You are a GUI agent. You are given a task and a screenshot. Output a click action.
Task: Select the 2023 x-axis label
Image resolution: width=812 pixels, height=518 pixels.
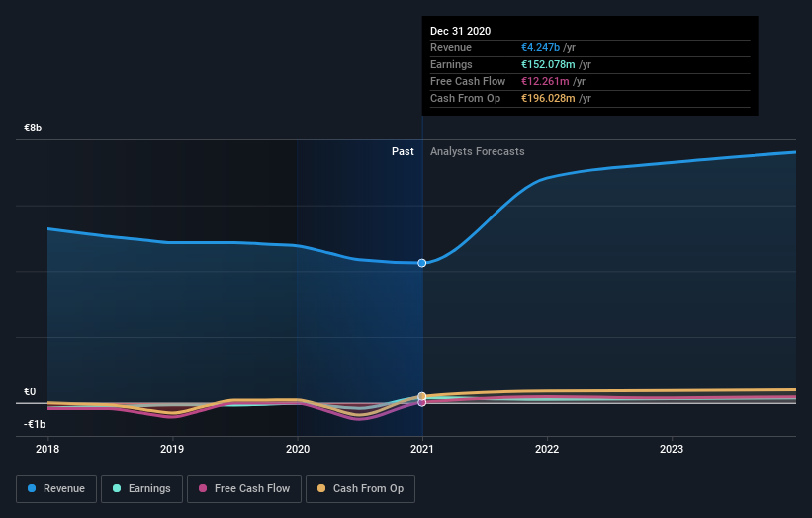click(x=672, y=449)
